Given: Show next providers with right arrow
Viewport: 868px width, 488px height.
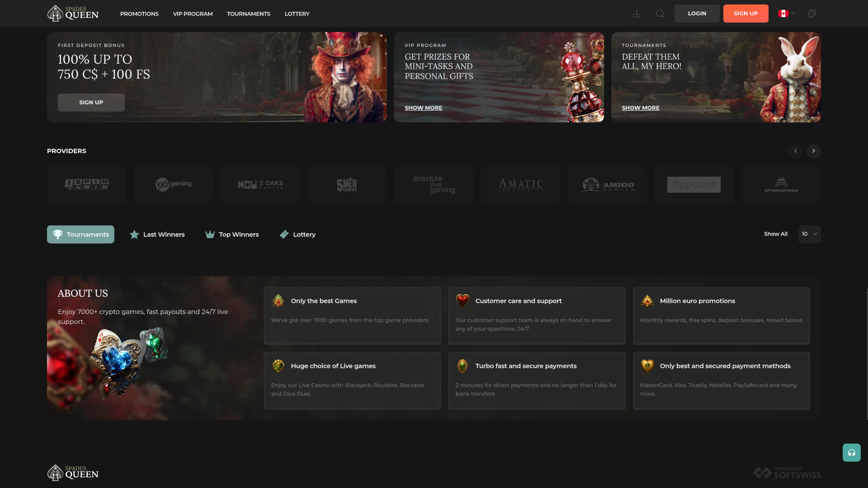Looking at the screenshot, I should coord(813,151).
